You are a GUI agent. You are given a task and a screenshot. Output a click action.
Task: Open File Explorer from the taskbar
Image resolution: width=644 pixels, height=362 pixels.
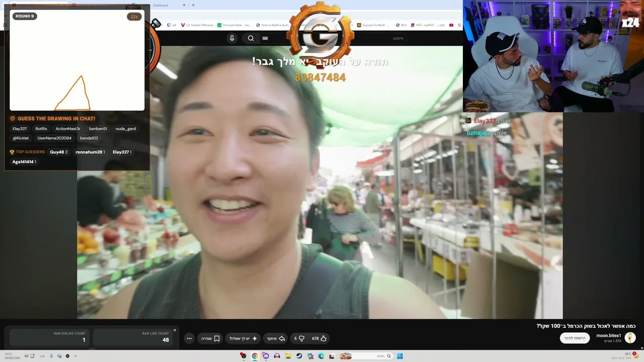click(288, 356)
